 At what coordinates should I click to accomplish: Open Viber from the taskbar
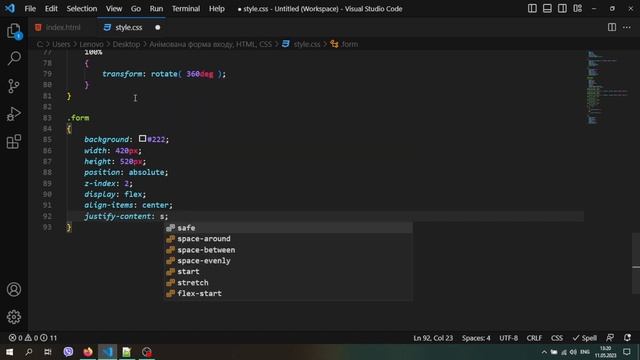tap(68, 352)
